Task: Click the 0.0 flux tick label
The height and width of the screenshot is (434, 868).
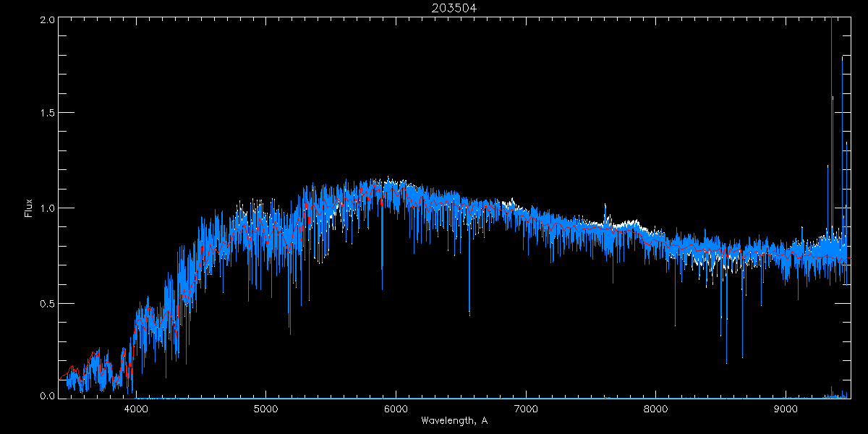Action: (48, 396)
